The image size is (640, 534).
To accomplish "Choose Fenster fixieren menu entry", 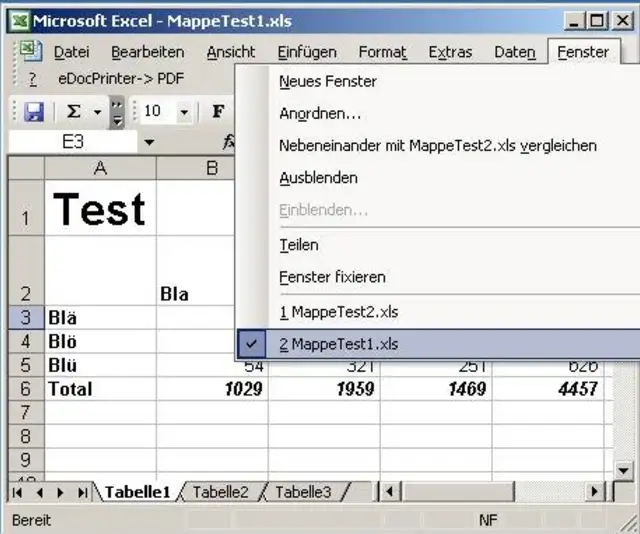I will pos(438,277).
